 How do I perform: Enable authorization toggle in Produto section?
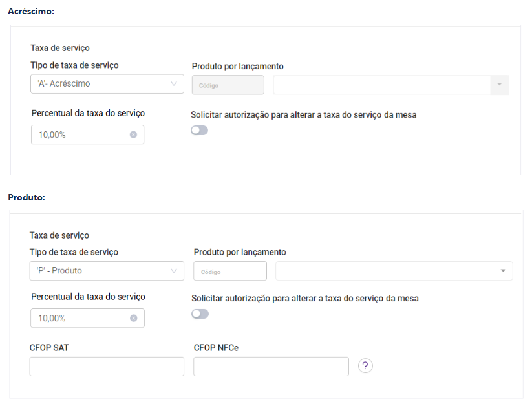coord(200,314)
